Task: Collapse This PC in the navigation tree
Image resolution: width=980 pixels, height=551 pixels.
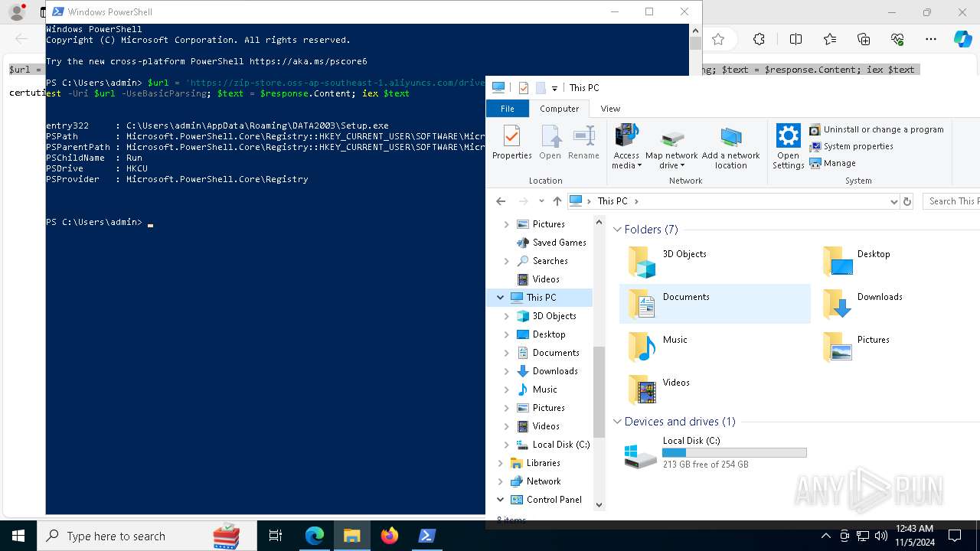Action: (501, 298)
